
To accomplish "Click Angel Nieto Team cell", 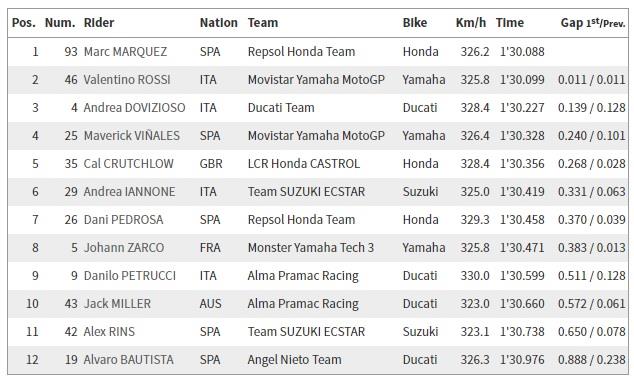I will coord(294,360).
